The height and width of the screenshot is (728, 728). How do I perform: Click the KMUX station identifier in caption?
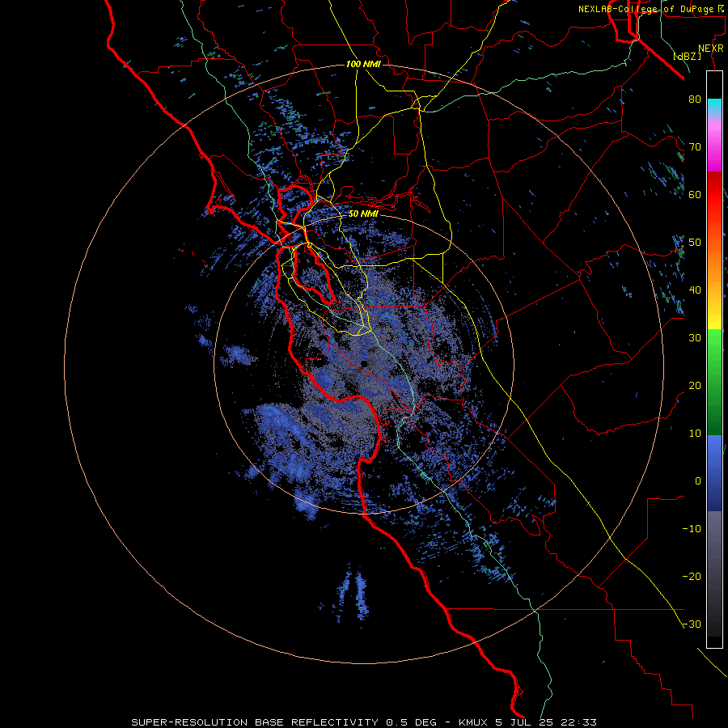474,722
